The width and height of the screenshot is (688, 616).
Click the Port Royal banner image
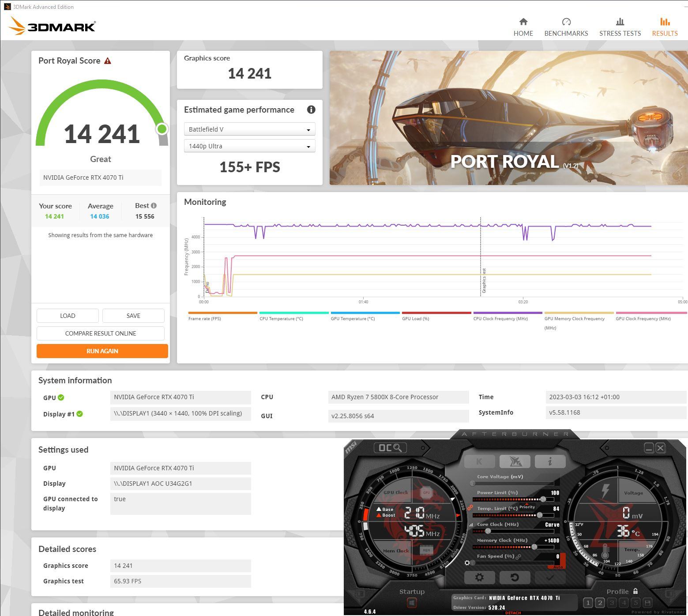coord(508,117)
